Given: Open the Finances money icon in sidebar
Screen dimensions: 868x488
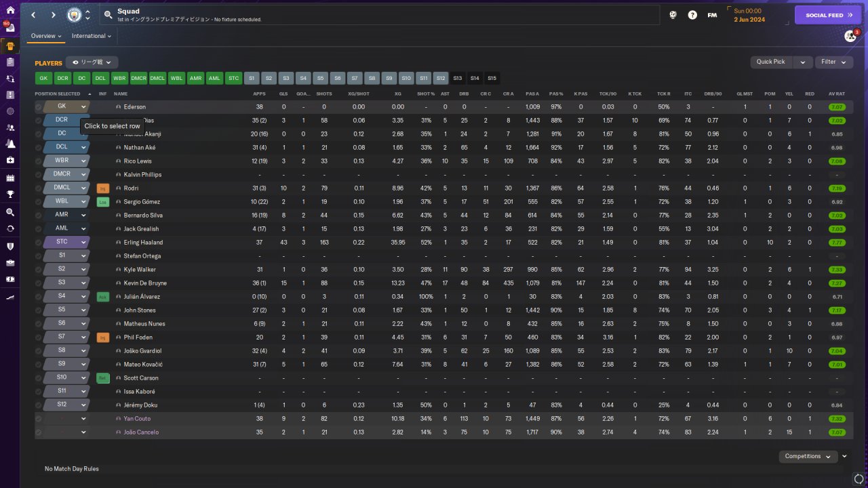Looking at the screenshot, I should 10,279.
